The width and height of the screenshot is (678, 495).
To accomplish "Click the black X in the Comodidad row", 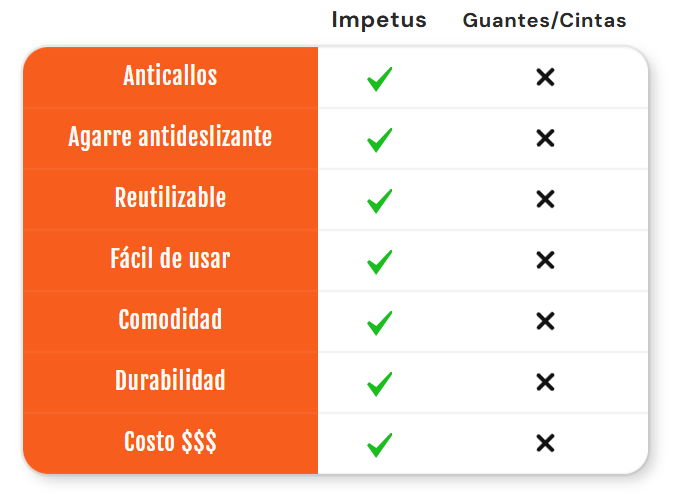I will pos(545,321).
